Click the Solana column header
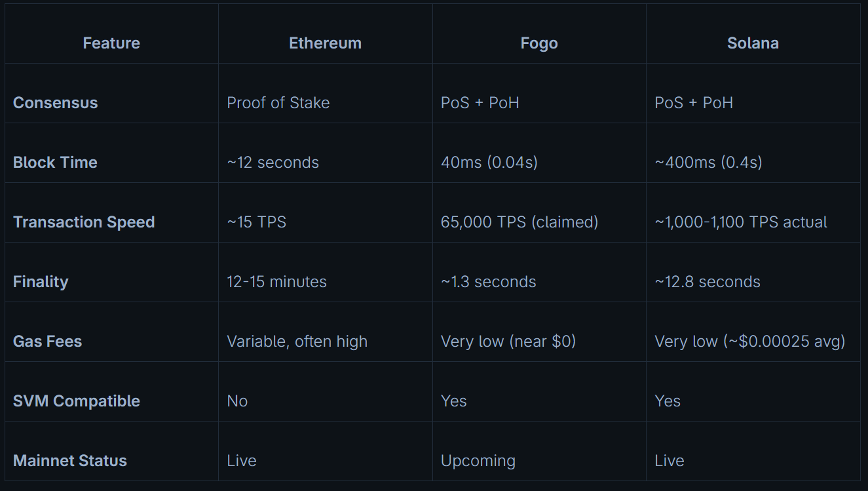868x491 pixels. pyautogui.click(x=753, y=43)
